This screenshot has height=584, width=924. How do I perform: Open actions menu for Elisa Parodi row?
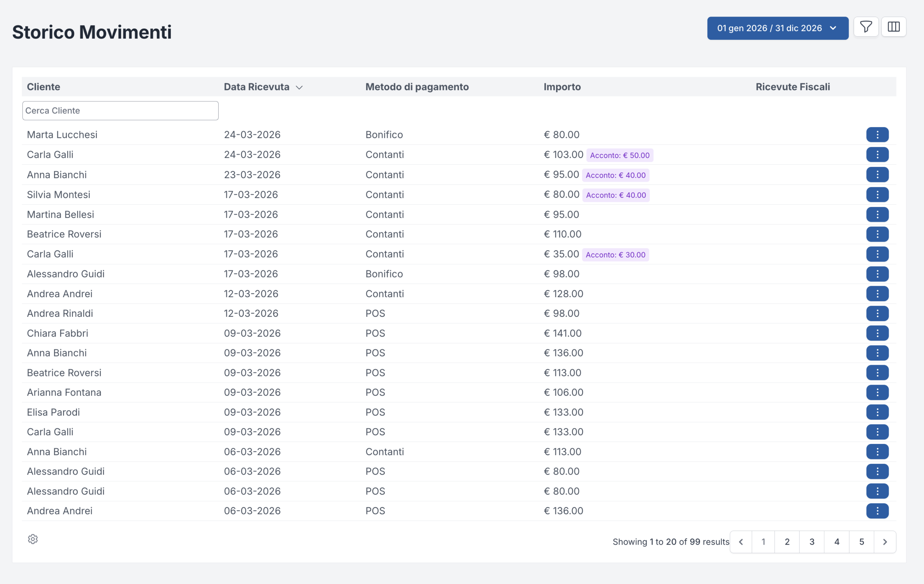[x=877, y=412]
